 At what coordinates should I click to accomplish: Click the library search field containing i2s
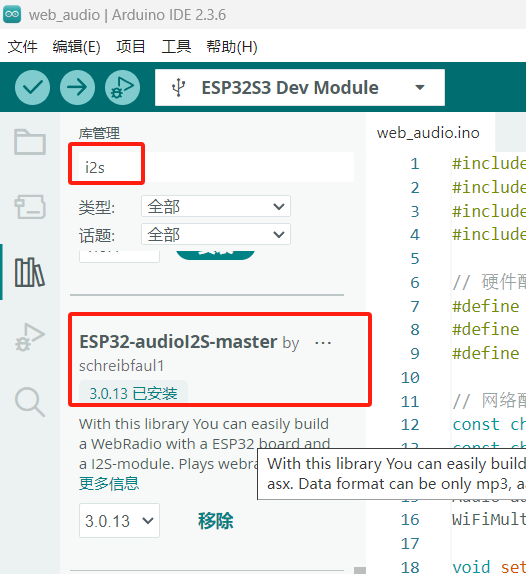point(216,167)
